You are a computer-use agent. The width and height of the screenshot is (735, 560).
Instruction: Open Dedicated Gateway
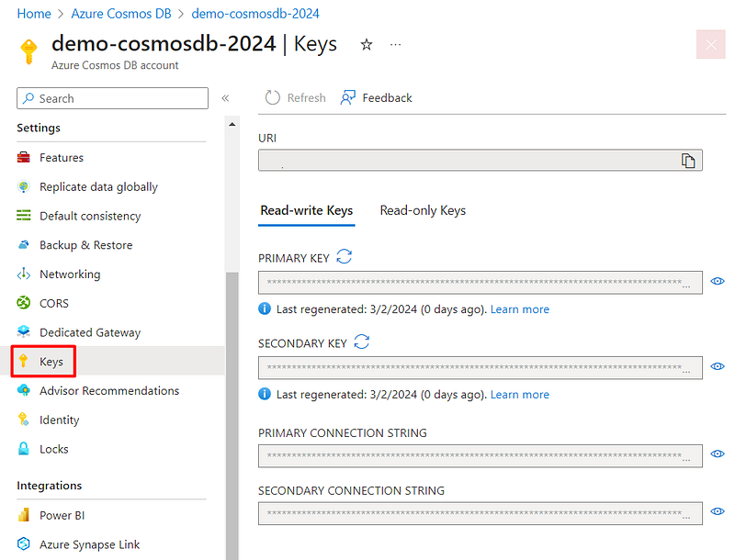click(x=90, y=332)
